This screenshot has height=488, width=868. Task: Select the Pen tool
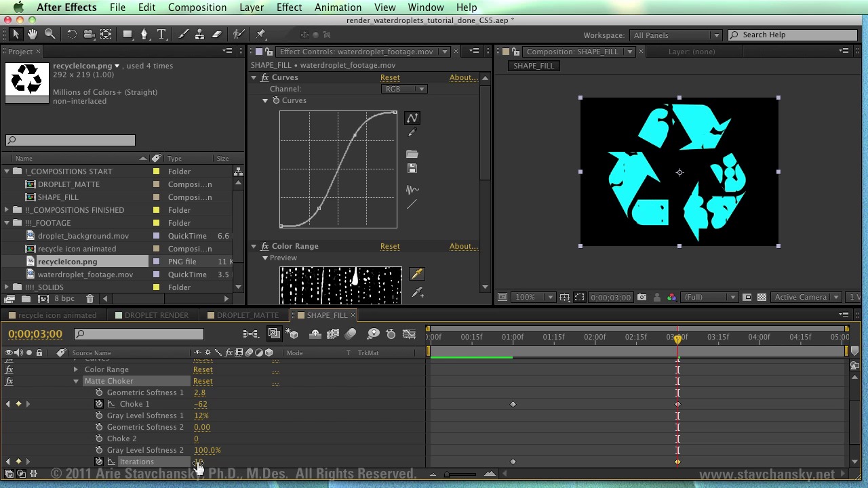[144, 34]
